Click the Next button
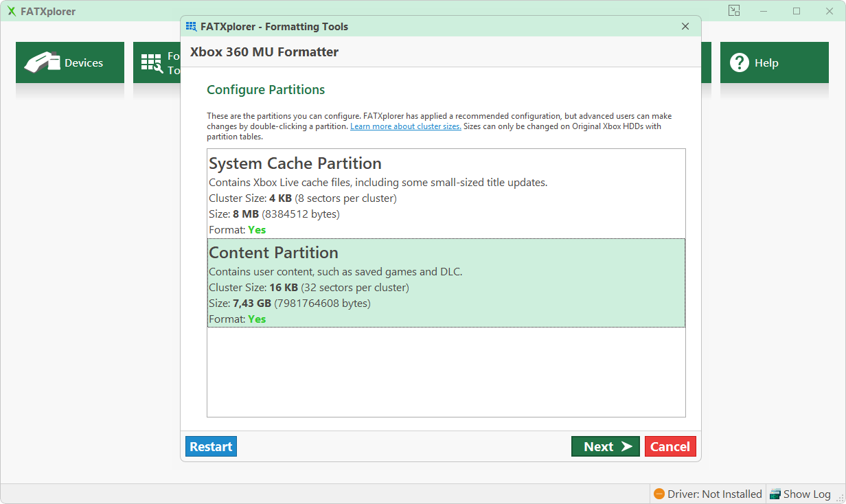Viewport: 846px width, 504px height. click(606, 446)
